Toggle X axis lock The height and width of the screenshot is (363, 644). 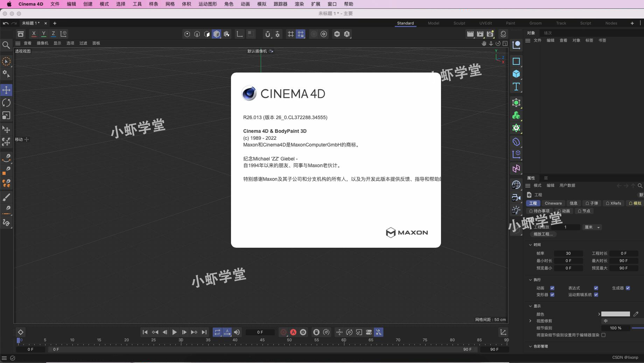[x=34, y=34]
